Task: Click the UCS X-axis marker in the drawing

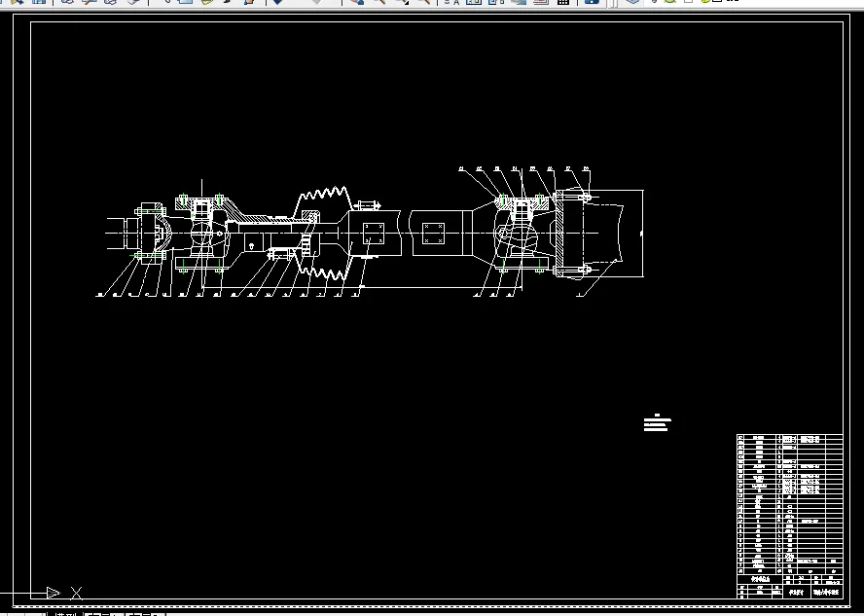Action: [76, 593]
